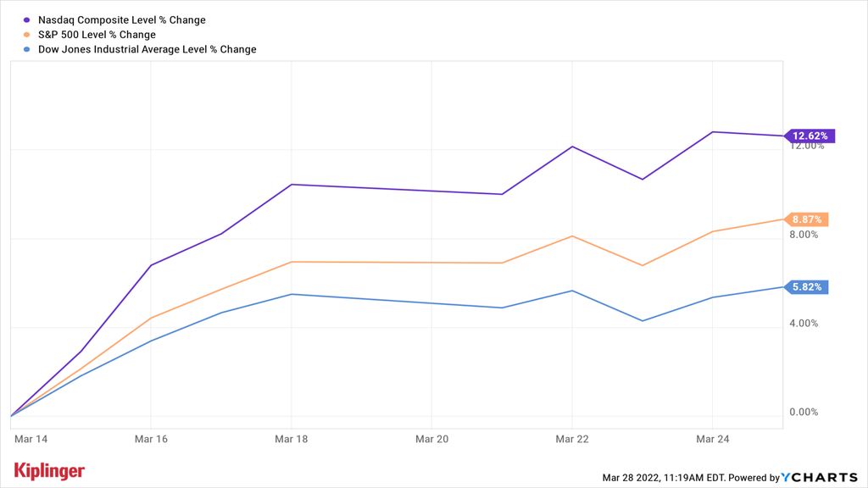Click the 5.82% Dow Jones value flag
The width and height of the screenshot is (868, 488).
(806, 287)
